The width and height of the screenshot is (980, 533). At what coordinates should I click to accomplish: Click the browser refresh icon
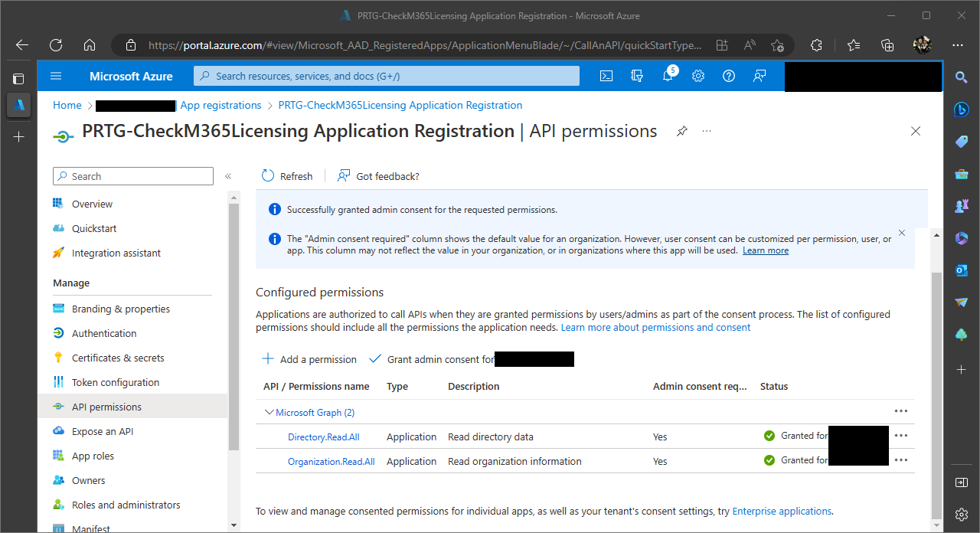pyautogui.click(x=56, y=45)
